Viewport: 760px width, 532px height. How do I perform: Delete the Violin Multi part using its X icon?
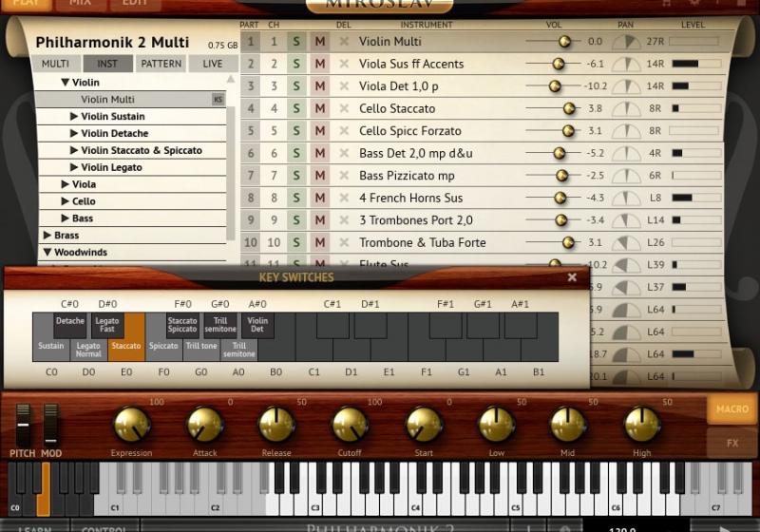point(344,42)
